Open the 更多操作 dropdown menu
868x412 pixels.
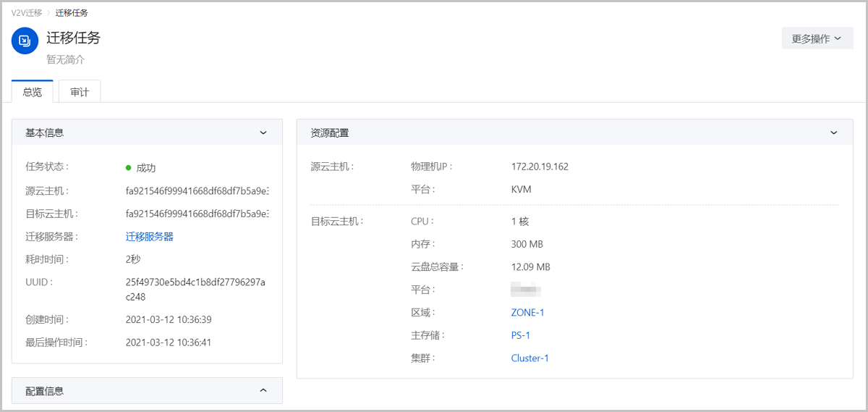click(817, 39)
